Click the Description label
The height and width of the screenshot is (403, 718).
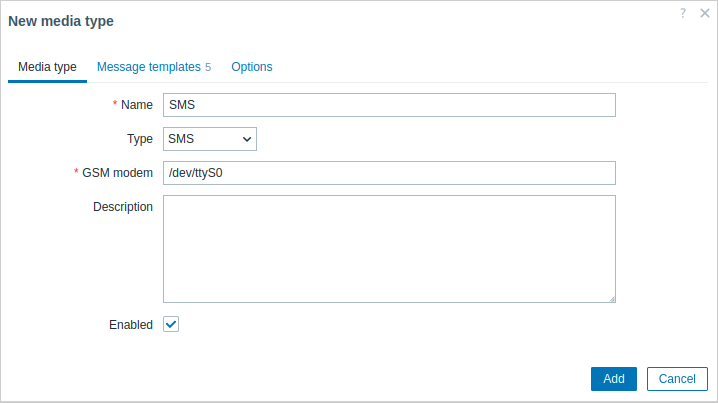(x=123, y=207)
